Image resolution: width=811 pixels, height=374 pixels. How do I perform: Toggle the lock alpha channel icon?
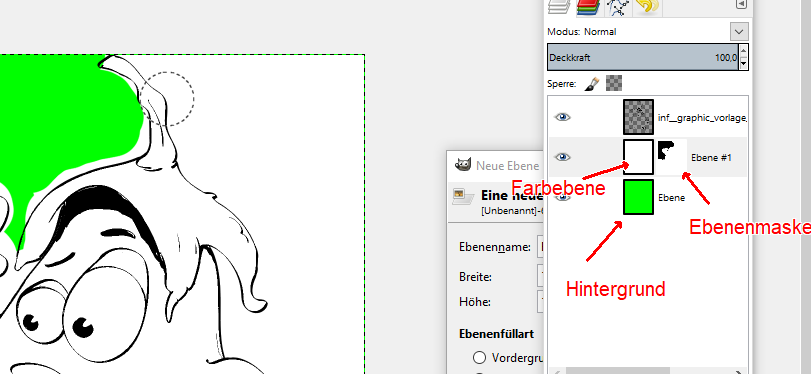(614, 83)
